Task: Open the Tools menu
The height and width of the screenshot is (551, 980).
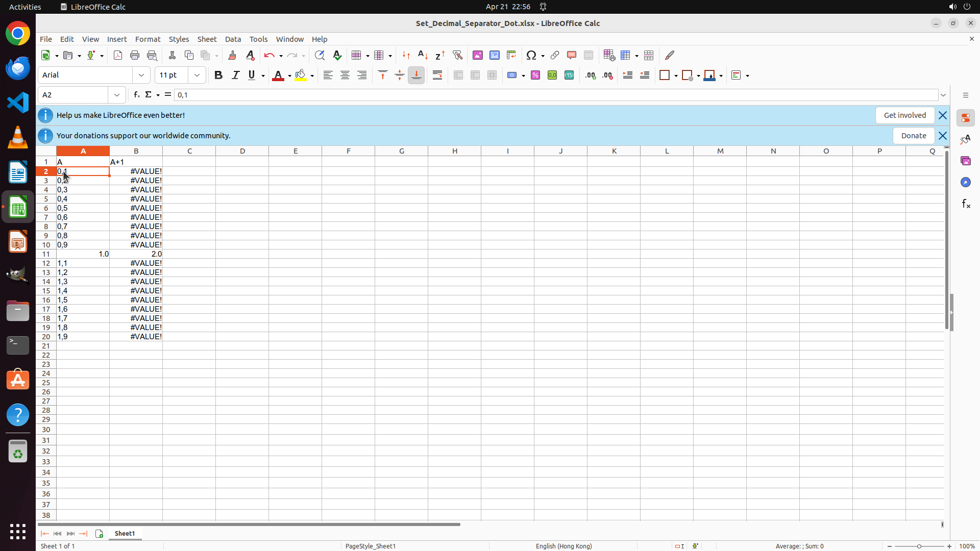Action: 258,39
